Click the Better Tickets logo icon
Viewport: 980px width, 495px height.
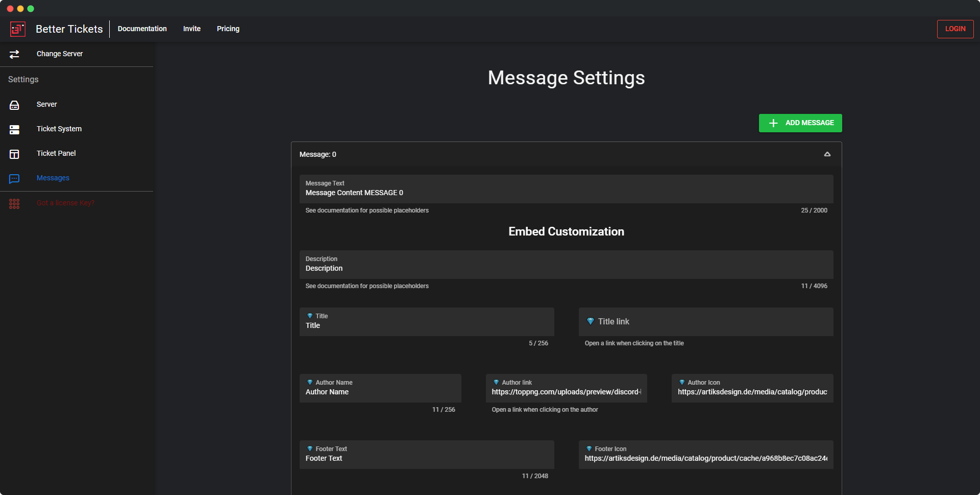coord(18,29)
